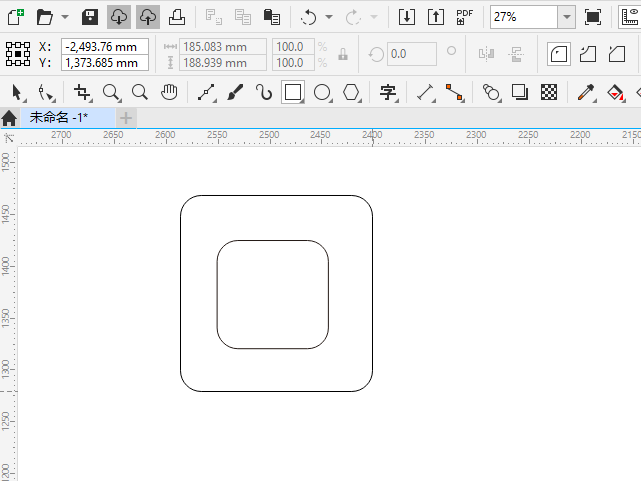The image size is (641, 481).
Task: Select the Artistic Media brush tool
Action: (x=235, y=93)
